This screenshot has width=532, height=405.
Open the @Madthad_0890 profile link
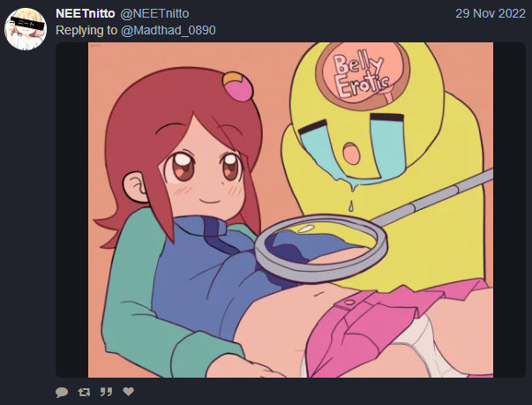click(x=169, y=31)
